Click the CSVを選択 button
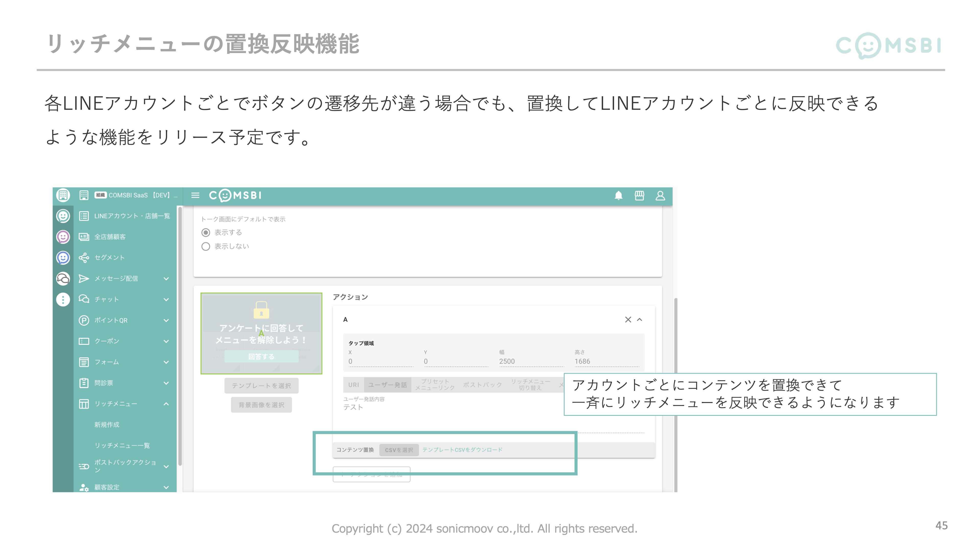Screen dimensions: 980x551 pos(399,450)
